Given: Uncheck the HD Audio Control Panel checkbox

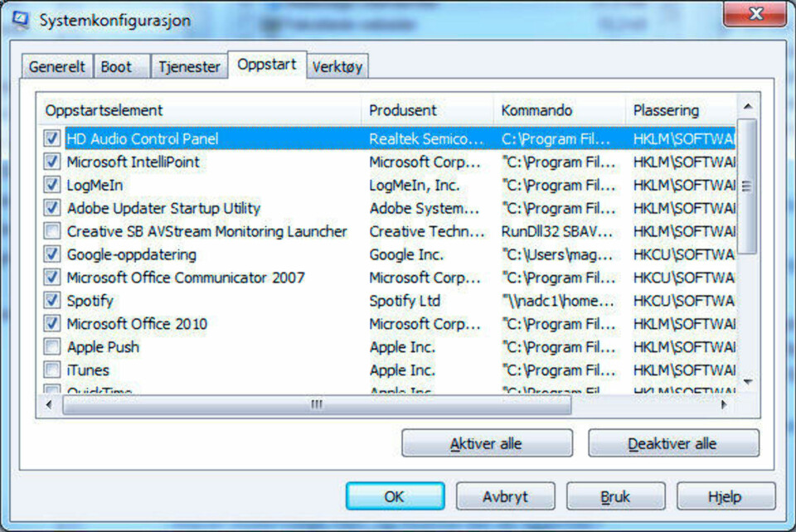Looking at the screenshot, I should [x=51, y=138].
